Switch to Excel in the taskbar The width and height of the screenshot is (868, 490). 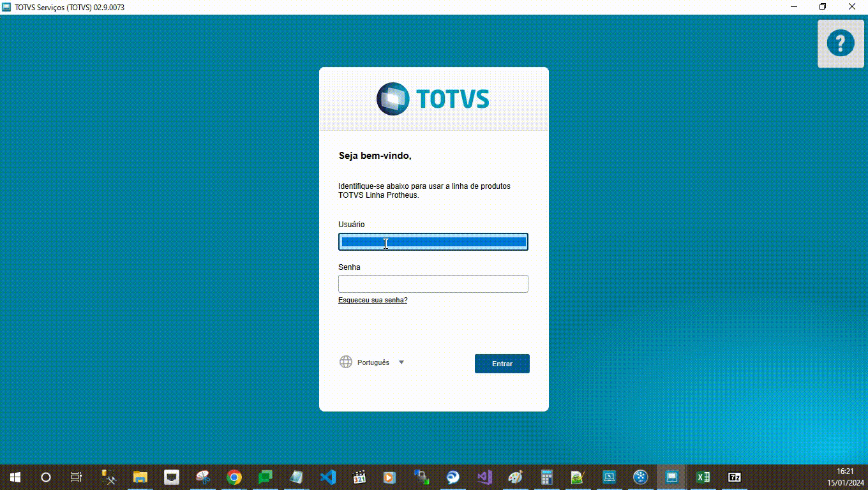tap(703, 477)
